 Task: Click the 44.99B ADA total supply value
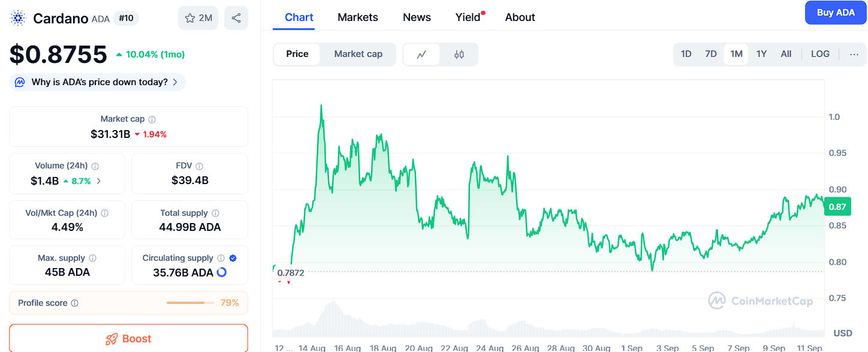[x=190, y=227]
